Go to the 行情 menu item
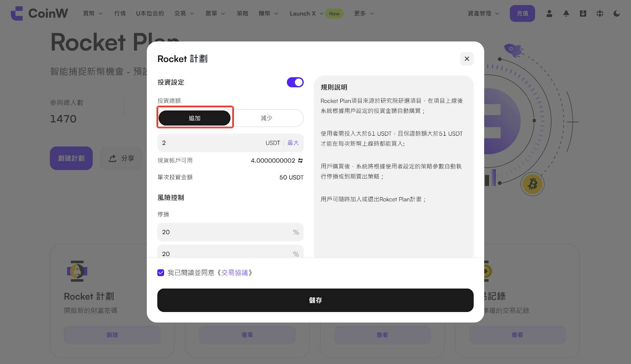Viewport: 631px width, 364px height. [x=120, y=13]
